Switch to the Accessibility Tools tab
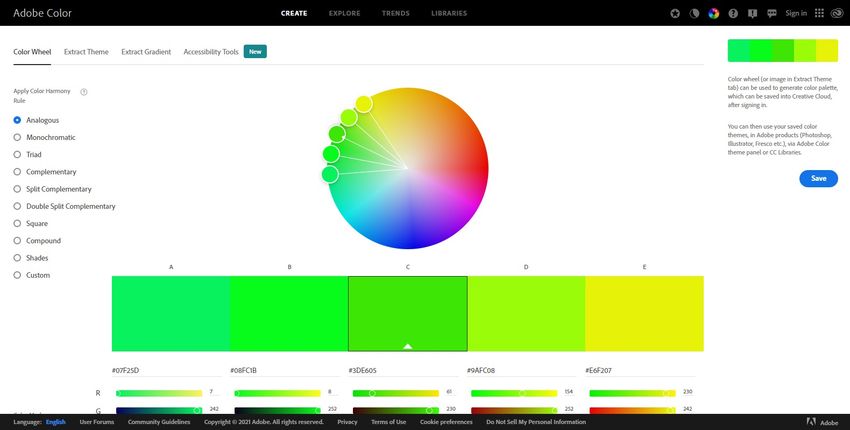This screenshot has width=850, height=430. click(211, 52)
